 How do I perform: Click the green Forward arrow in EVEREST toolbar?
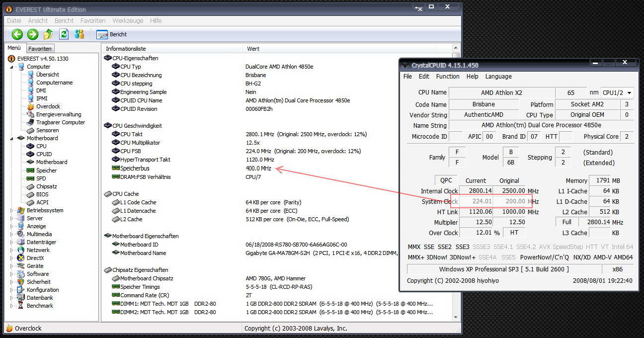click(33, 34)
